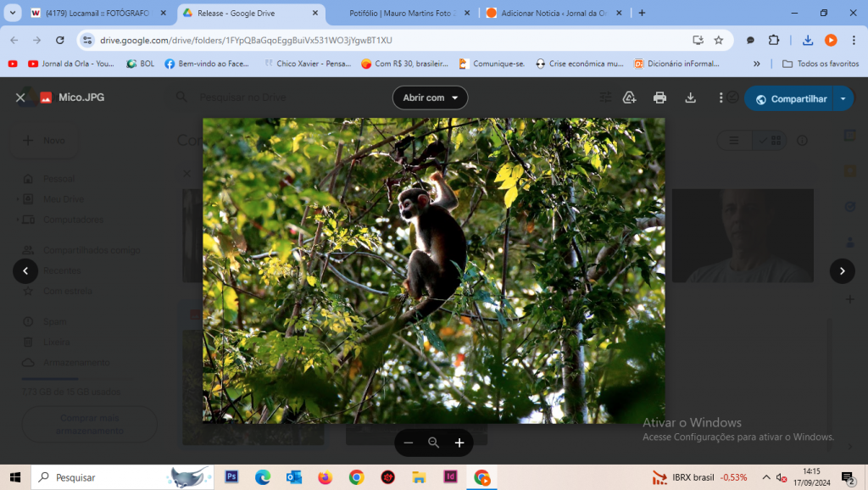Download the Mico.JPG file

[690, 98]
